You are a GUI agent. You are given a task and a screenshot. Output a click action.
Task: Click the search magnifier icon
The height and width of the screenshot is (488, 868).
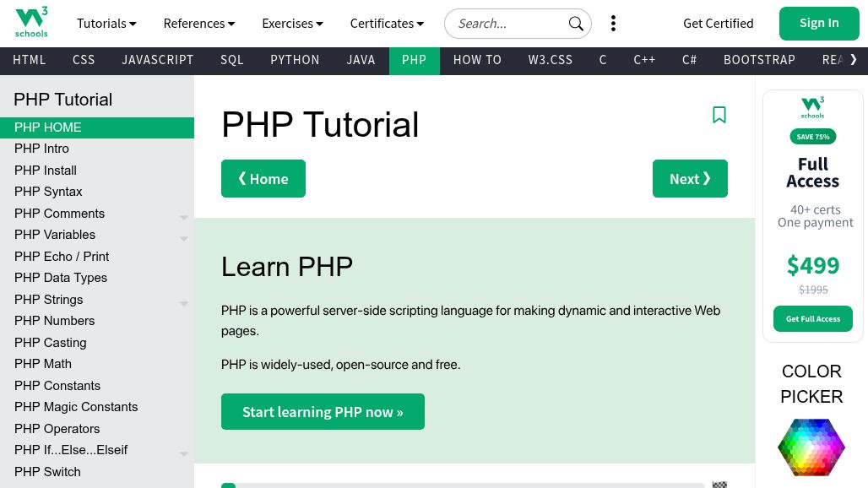[576, 24]
